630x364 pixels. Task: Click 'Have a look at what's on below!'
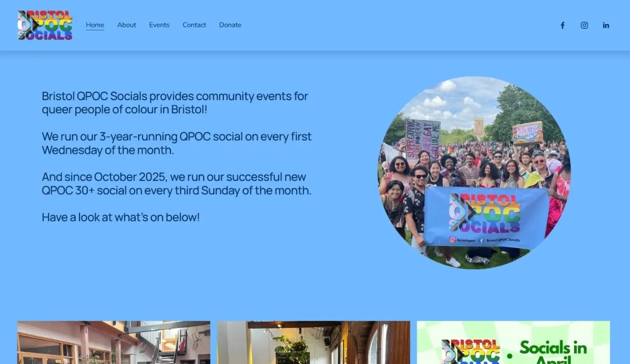pyautogui.click(x=121, y=217)
